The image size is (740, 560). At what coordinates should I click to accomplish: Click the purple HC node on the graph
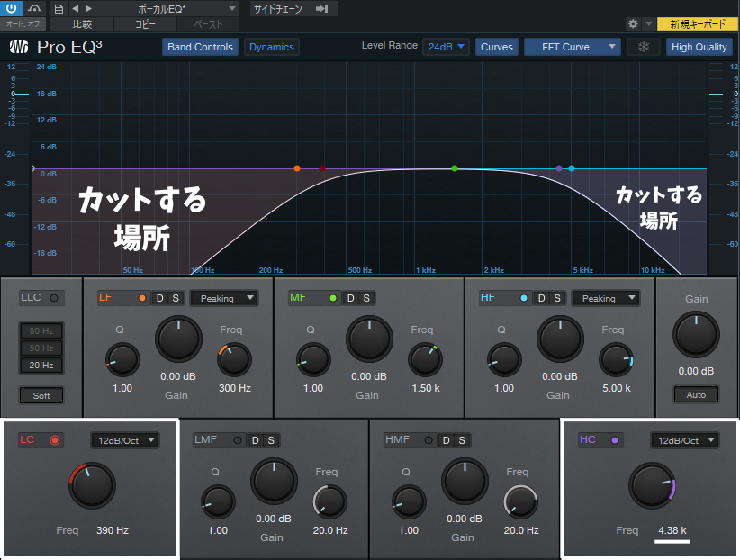click(x=559, y=168)
